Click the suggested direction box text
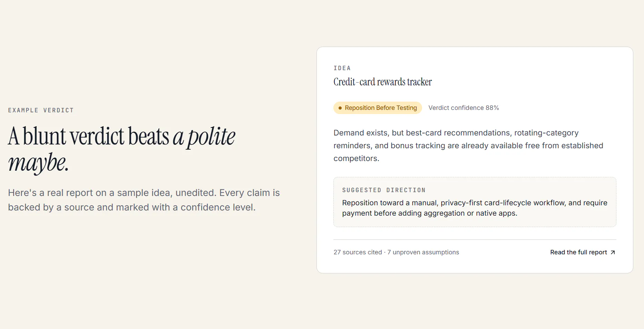 (475, 208)
